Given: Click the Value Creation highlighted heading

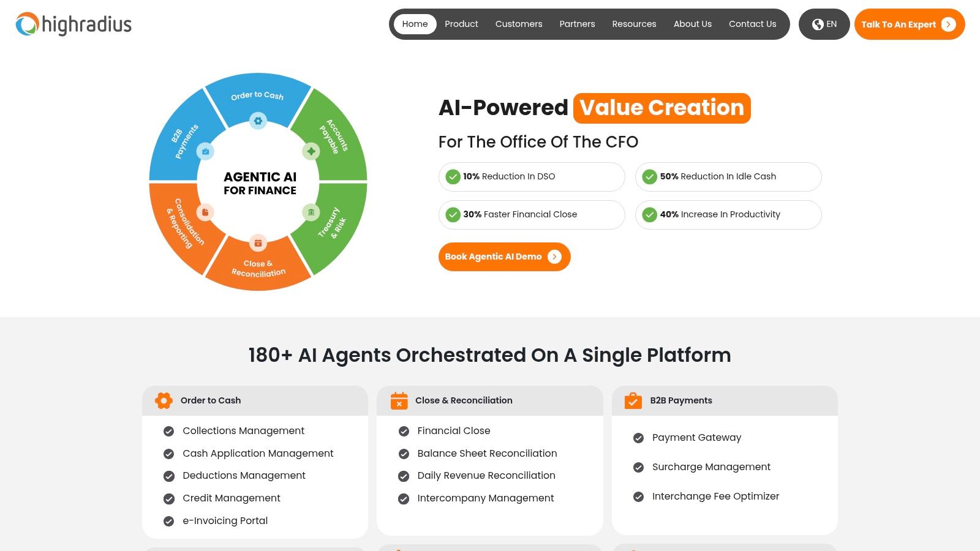Looking at the screenshot, I should 662,108.
